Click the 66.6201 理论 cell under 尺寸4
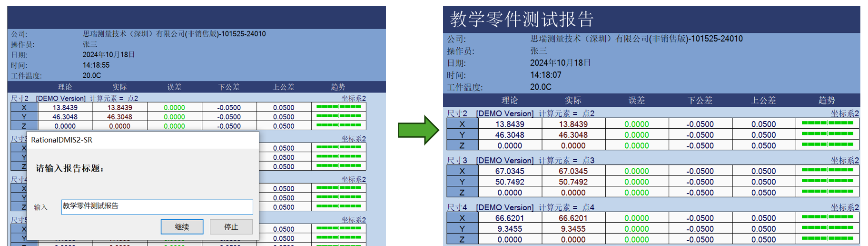This screenshot has width=868, height=246. [509, 218]
